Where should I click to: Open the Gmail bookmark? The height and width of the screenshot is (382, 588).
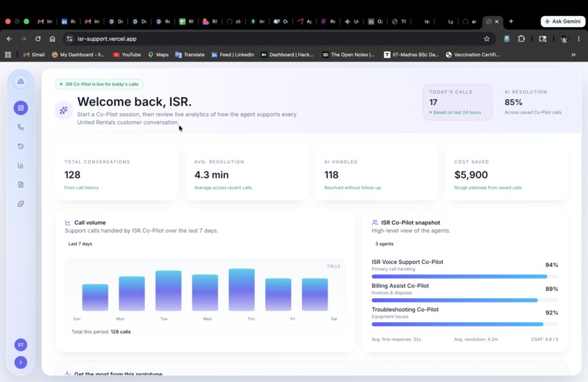(34, 55)
